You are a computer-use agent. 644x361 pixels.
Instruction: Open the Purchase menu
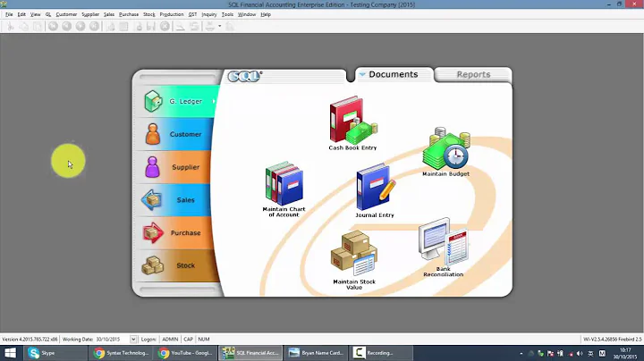tap(129, 14)
